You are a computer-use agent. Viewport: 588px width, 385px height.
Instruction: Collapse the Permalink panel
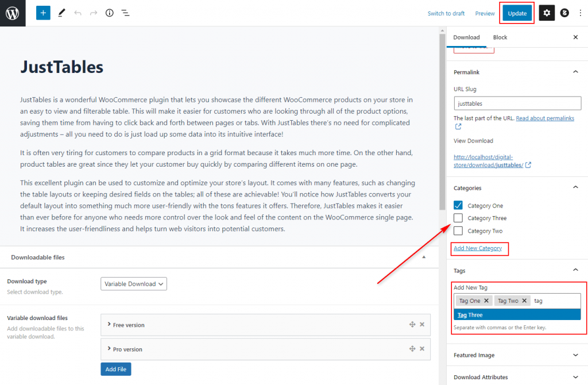[x=575, y=72]
